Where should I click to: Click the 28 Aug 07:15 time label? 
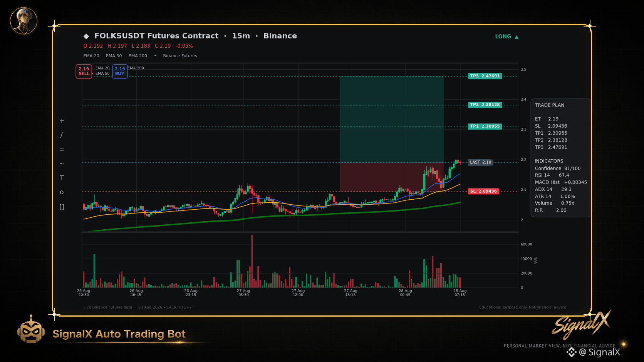coord(460,293)
